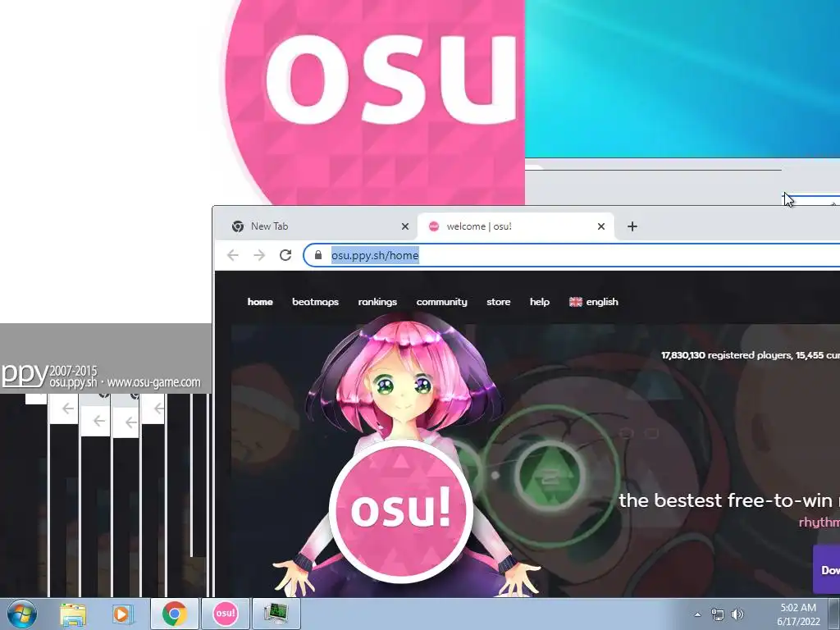Open the volume speaker tray icon
This screenshot has width=840, height=630.
[737, 614]
